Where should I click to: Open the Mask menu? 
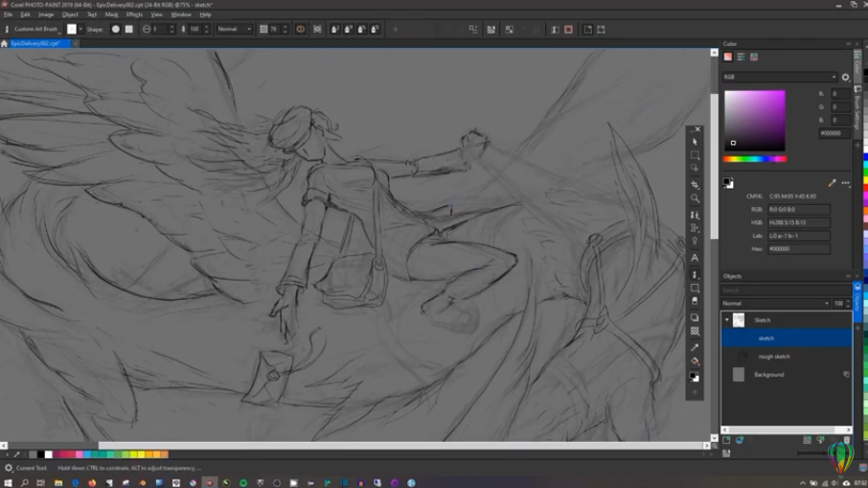(112, 14)
